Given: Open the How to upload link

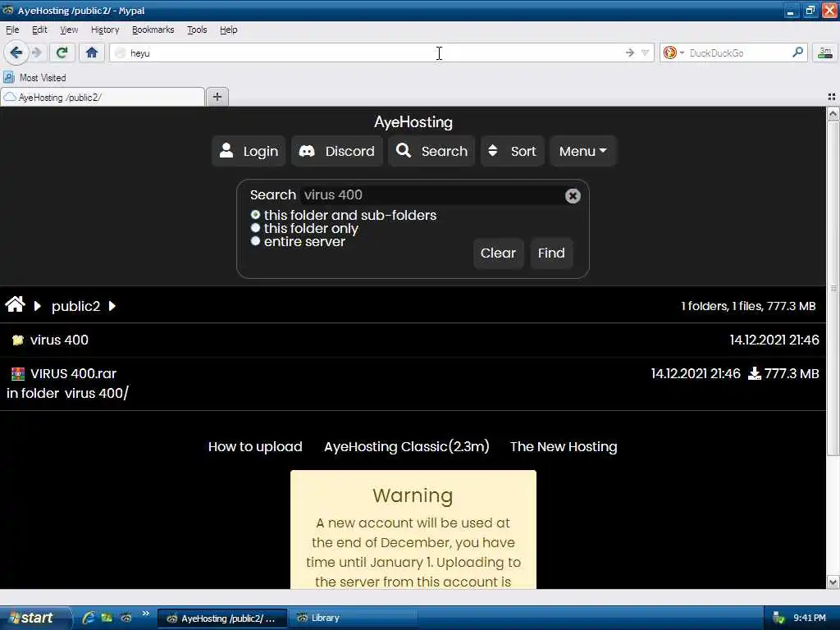Looking at the screenshot, I should 255,447.
